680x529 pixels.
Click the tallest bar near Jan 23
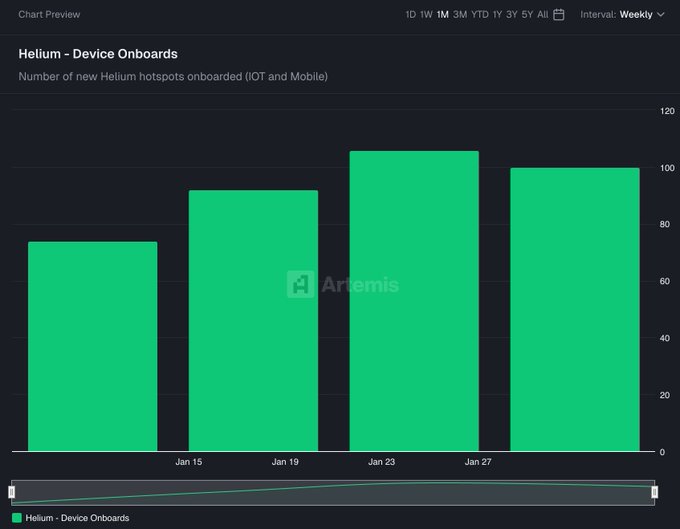(414, 300)
